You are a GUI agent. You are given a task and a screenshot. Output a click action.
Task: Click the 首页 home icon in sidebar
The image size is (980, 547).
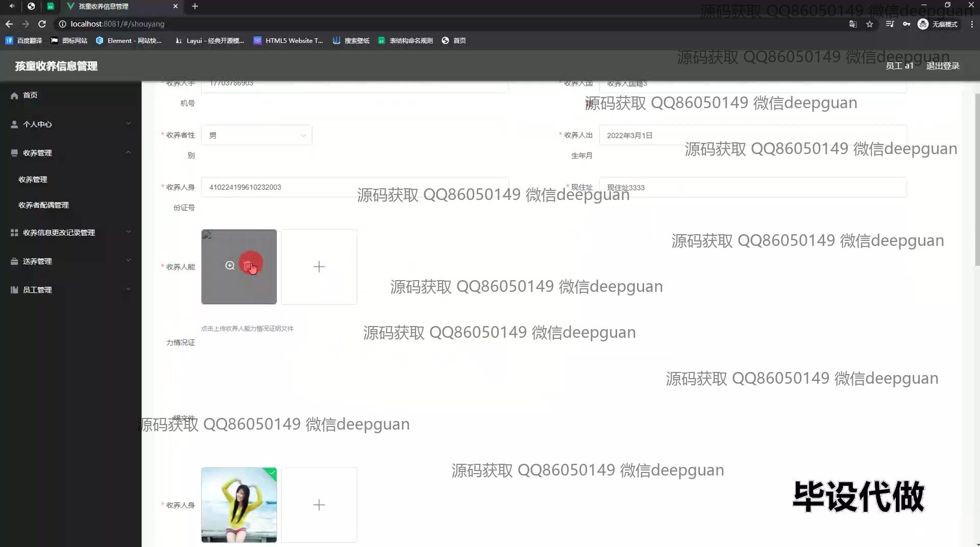tap(14, 95)
